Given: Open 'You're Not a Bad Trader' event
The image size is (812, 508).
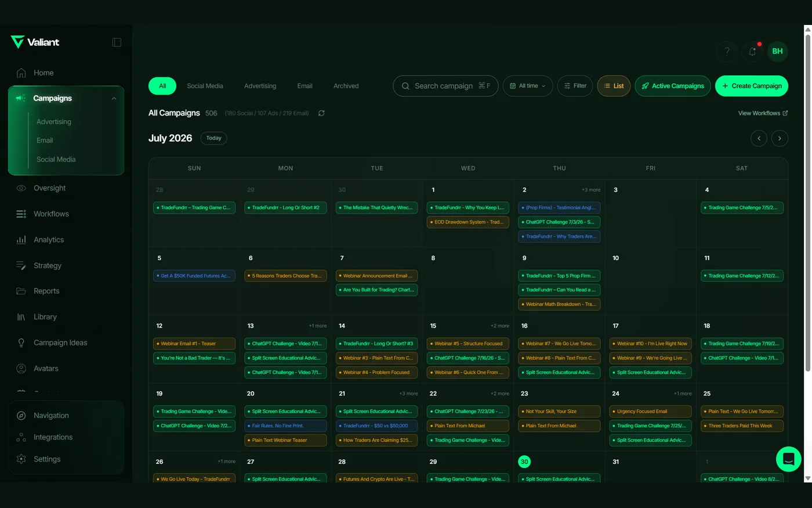Looking at the screenshot, I should pyautogui.click(x=194, y=358).
